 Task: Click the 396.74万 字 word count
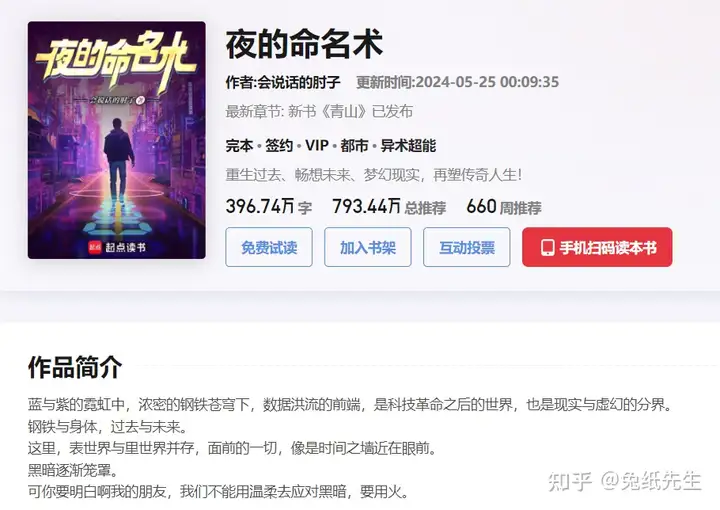coord(269,207)
